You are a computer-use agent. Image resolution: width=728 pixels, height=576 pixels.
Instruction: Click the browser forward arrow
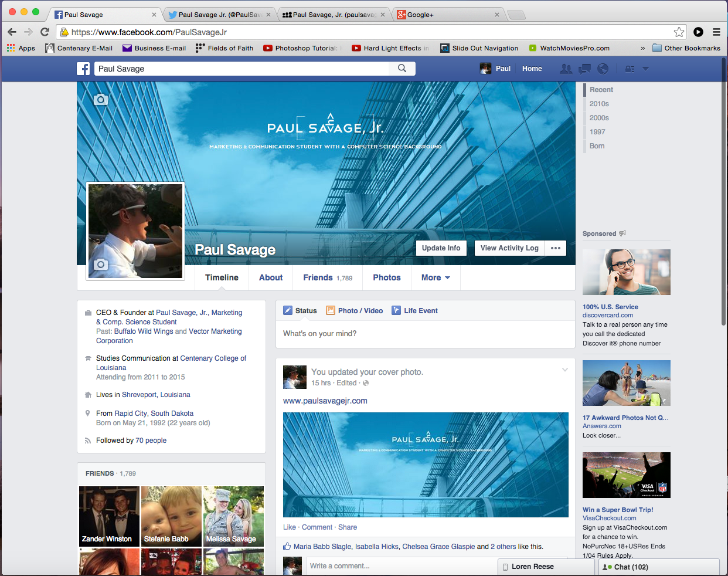[x=28, y=32]
